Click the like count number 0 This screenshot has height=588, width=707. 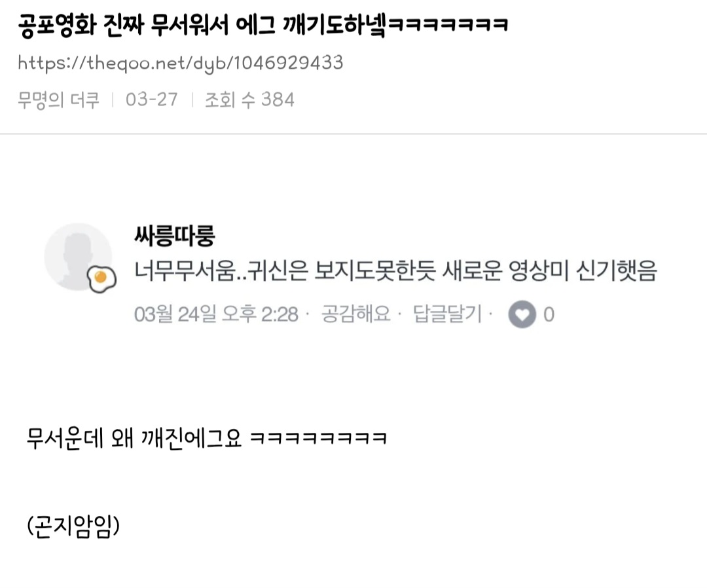coord(549,314)
